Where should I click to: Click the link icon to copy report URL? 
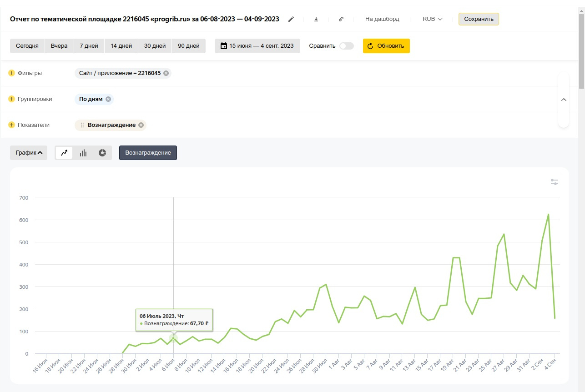(341, 19)
